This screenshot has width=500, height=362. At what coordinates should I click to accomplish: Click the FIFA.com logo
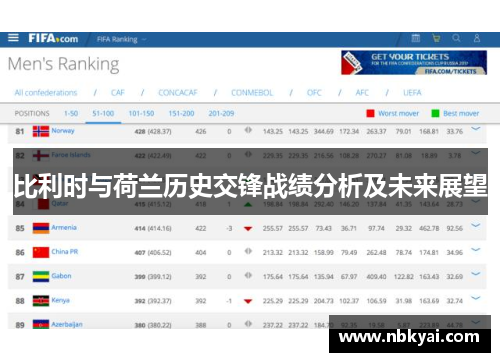(53, 38)
